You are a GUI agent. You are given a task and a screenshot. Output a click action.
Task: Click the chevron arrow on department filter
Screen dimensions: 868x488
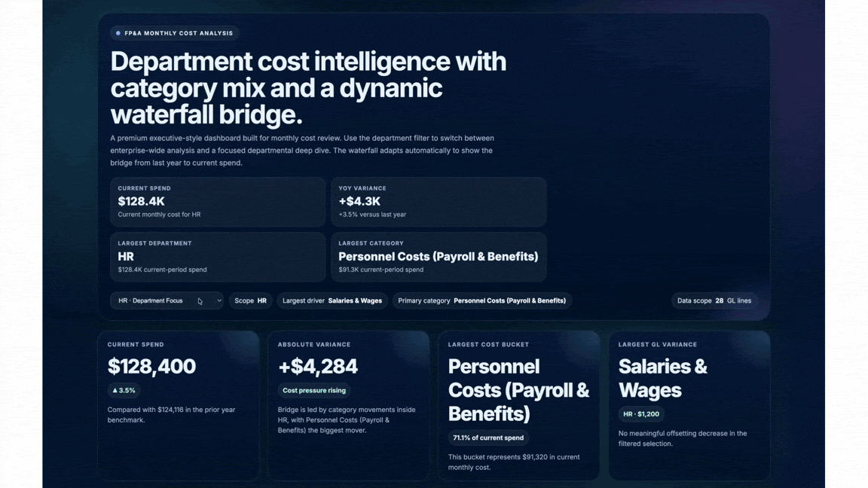coord(219,300)
